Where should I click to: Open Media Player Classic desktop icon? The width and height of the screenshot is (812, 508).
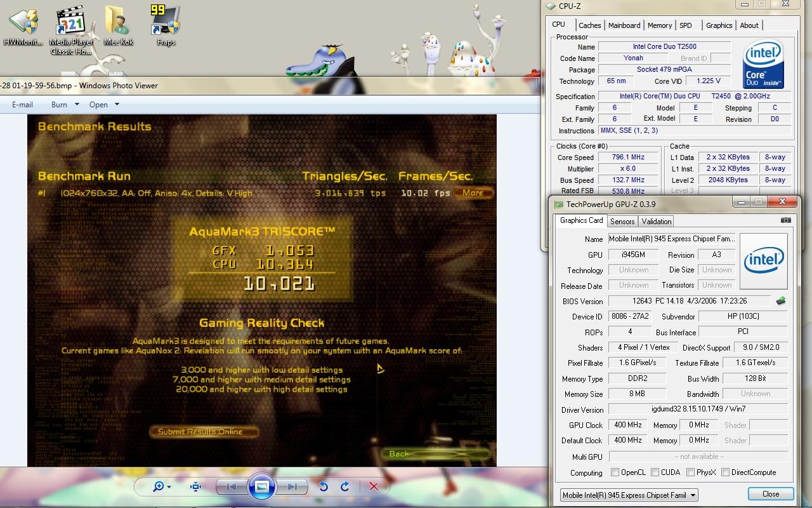tap(71, 30)
